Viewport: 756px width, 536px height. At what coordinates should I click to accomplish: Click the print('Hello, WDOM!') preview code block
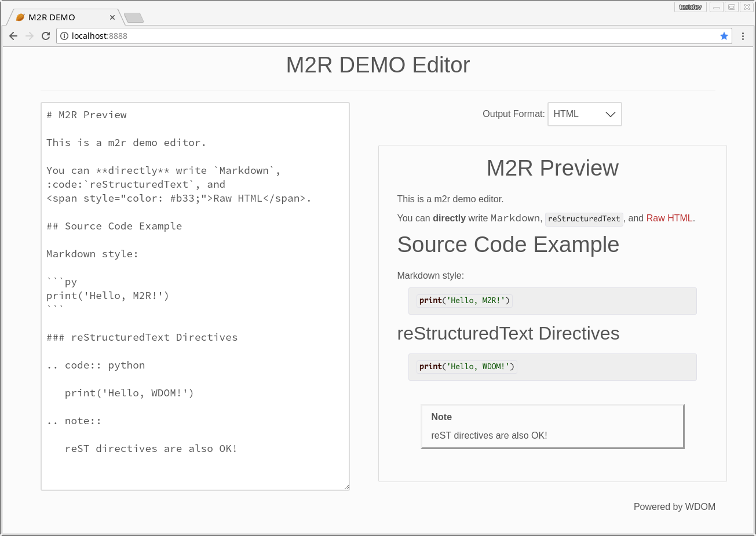[x=553, y=367]
